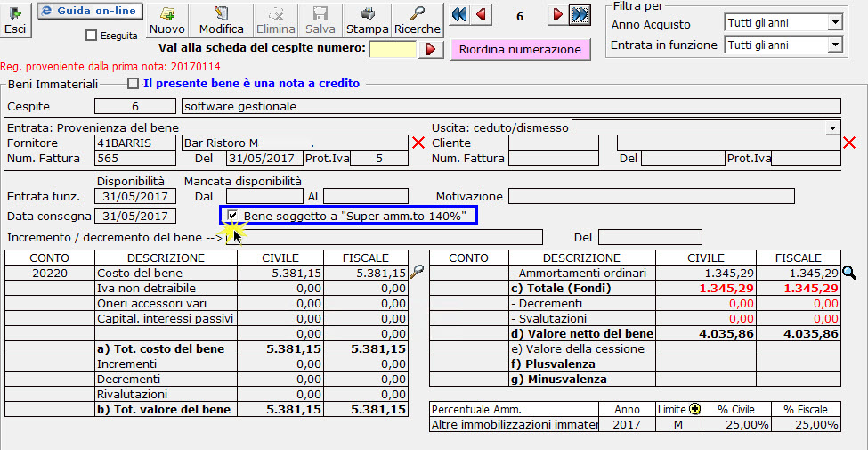Toggle Super amm.to 140% checkbox
The image size is (868, 450).
(x=233, y=215)
